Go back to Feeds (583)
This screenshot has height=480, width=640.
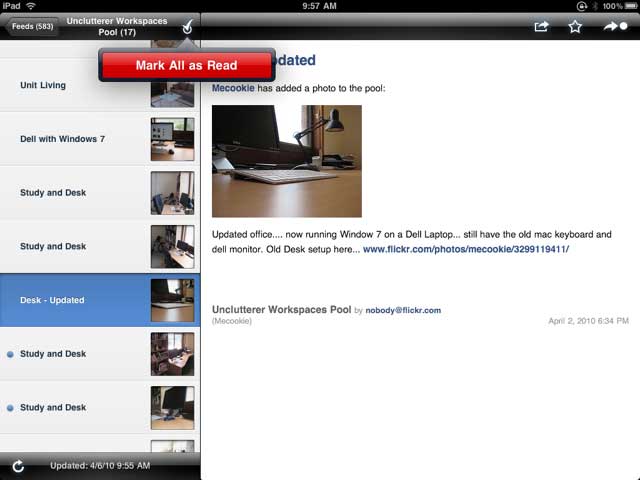pyautogui.click(x=31, y=27)
